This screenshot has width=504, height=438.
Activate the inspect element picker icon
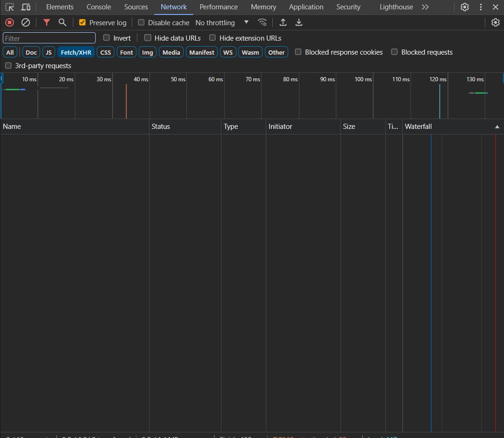pyautogui.click(x=10, y=7)
